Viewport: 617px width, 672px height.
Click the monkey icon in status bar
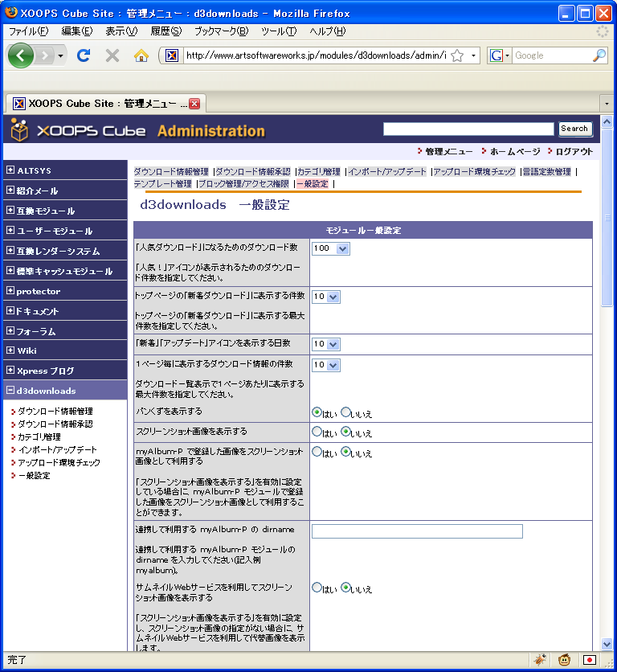tap(565, 660)
